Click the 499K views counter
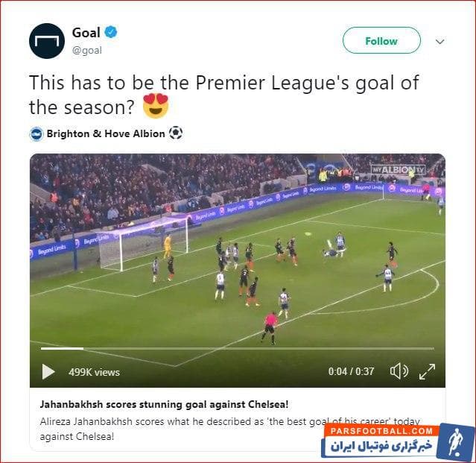The width and height of the screenshot is (476, 463). click(94, 373)
